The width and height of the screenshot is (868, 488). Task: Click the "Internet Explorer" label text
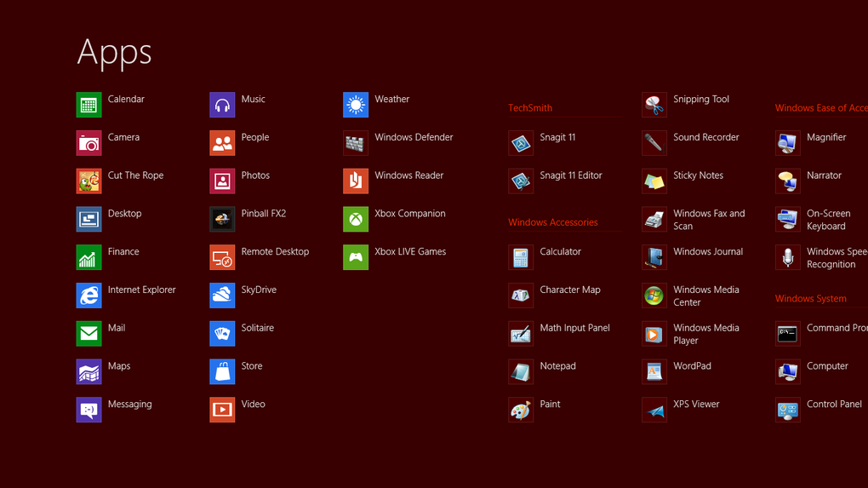(142, 290)
